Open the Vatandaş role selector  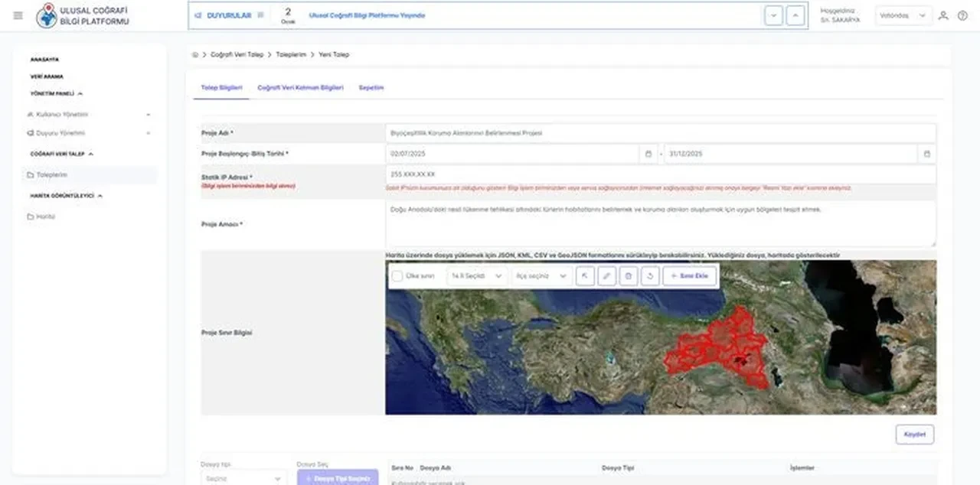point(903,15)
